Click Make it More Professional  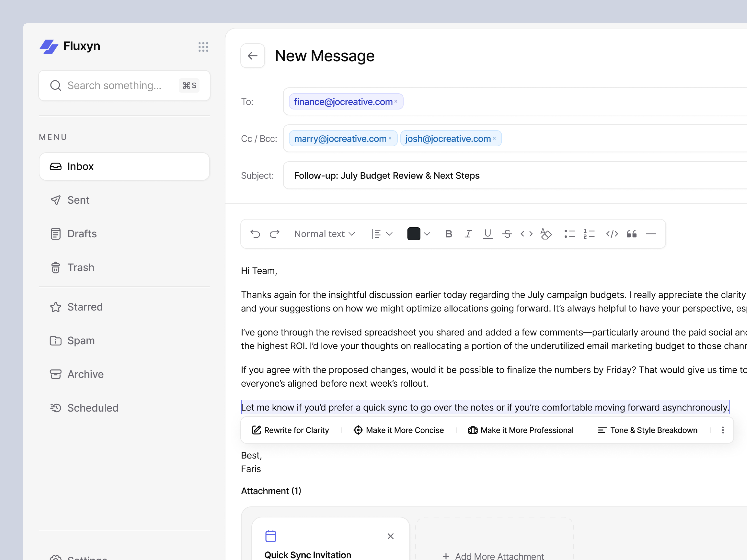click(520, 430)
